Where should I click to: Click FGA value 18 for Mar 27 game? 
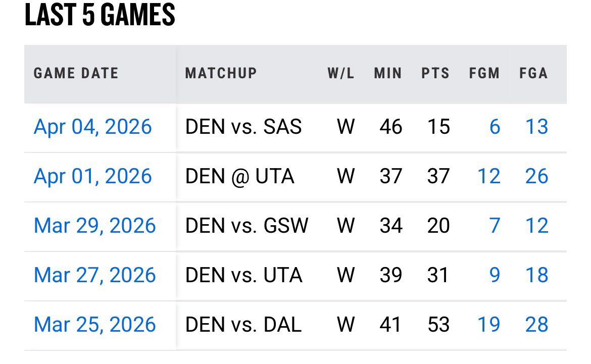coord(536,275)
